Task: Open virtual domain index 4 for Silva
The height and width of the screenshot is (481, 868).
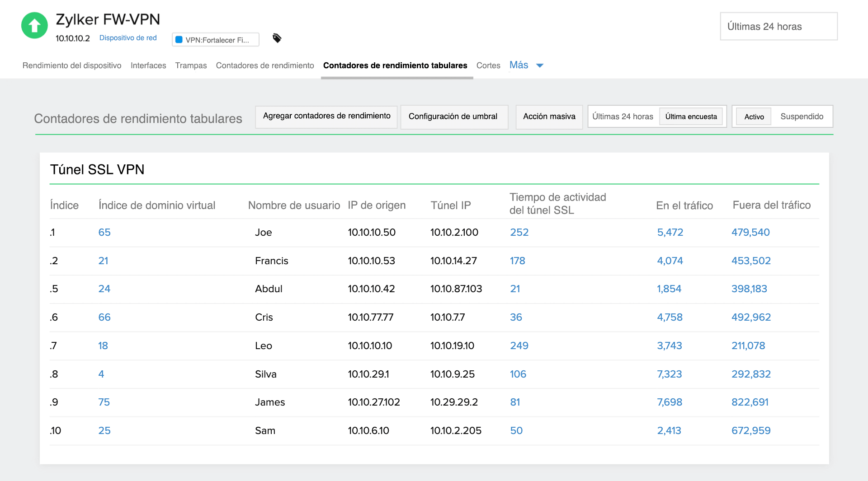Action: coord(101,374)
